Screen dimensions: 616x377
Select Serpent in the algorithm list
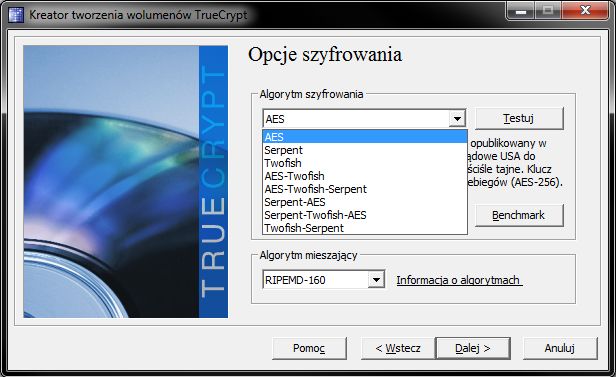coord(365,150)
